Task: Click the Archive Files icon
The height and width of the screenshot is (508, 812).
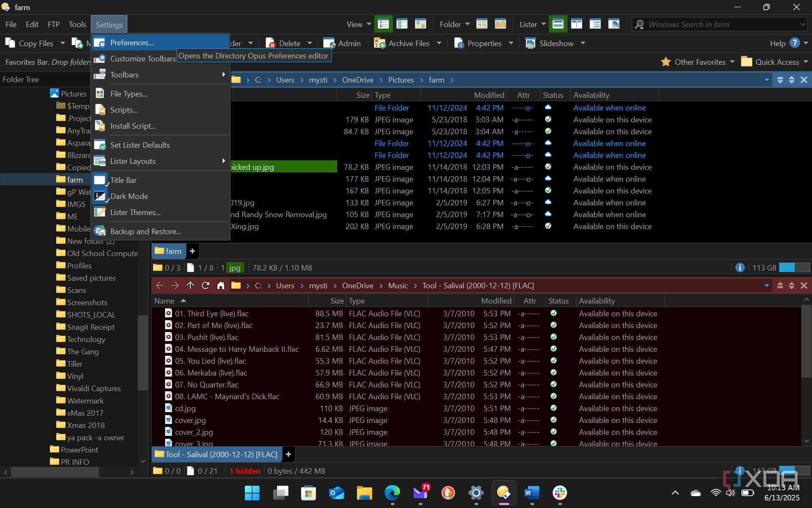Action: (379, 43)
